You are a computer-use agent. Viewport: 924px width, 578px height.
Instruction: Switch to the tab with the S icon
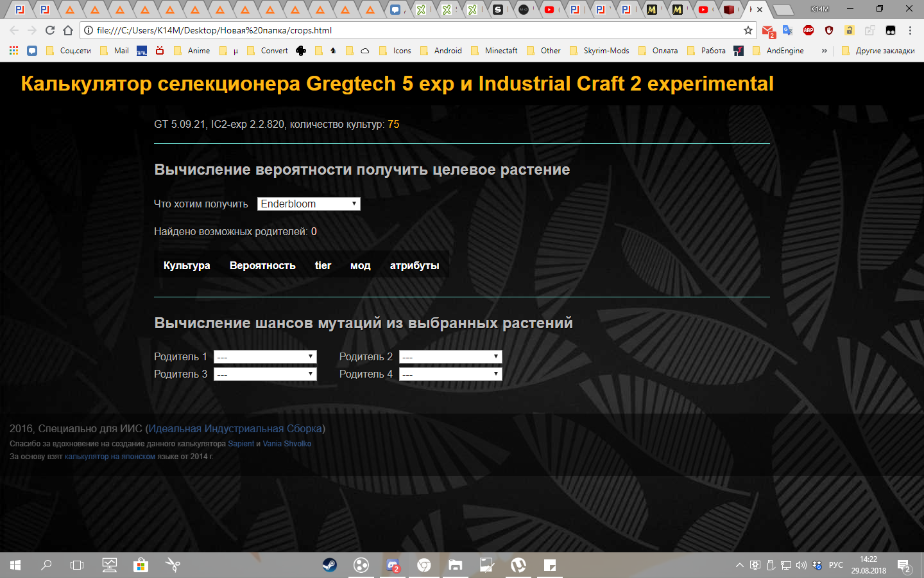tap(498, 10)
